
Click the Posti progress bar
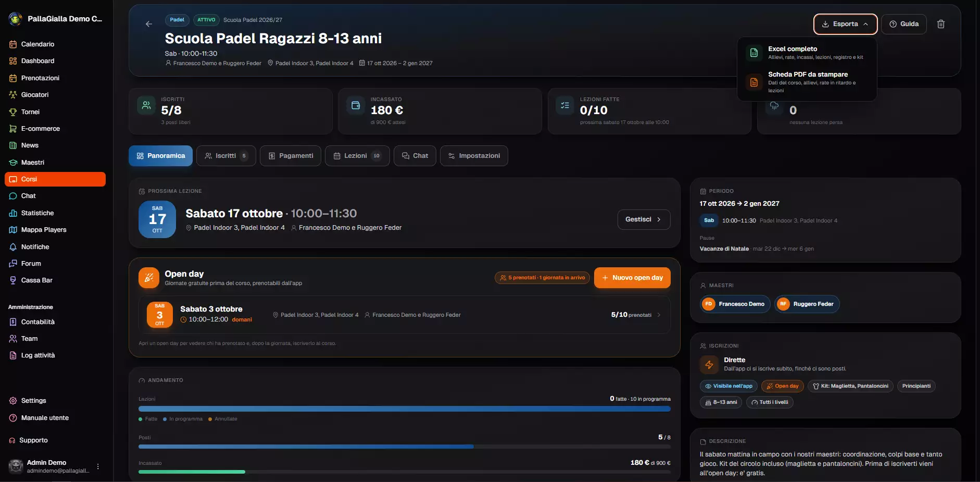tap(404, 447)
